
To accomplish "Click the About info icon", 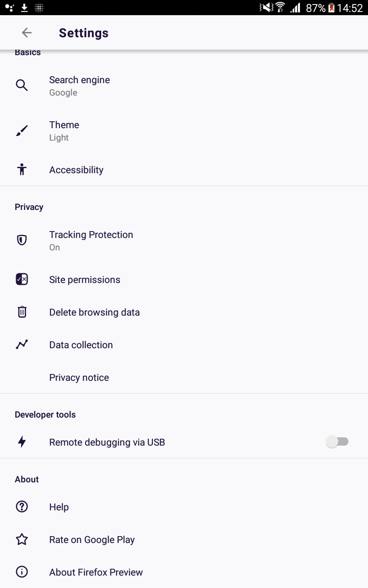I will [22, 571].
